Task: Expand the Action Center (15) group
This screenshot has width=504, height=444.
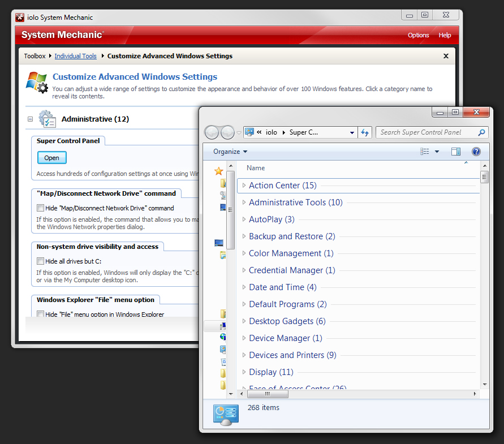Action: point(244,185)
